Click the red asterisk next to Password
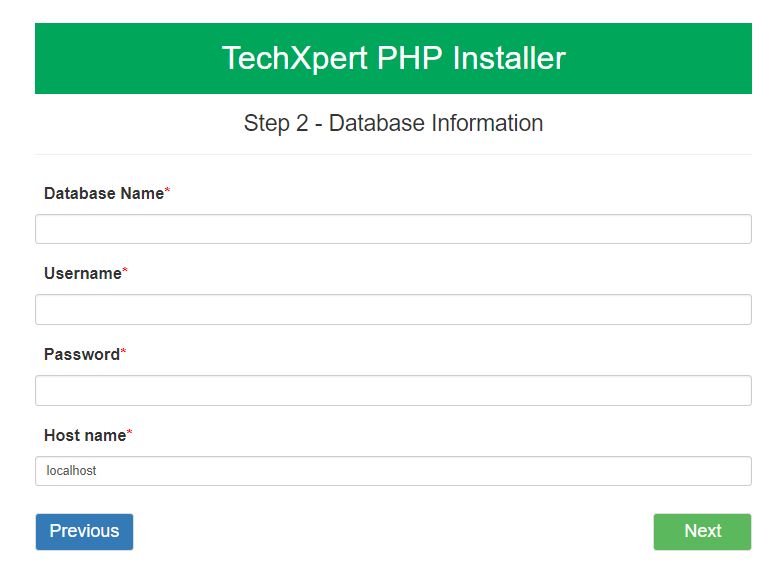Viewport: 784px width, 576px height. point(124,353)
